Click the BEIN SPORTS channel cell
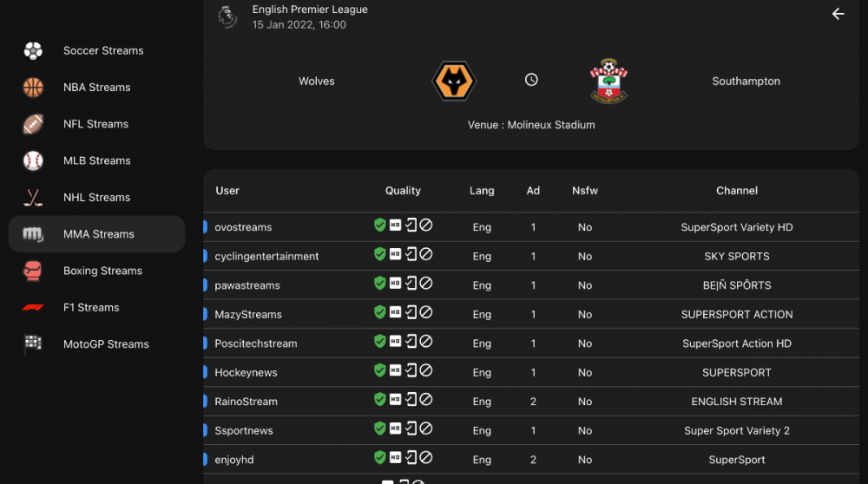This screenshot has height=484, width=868. pos(737,285)
